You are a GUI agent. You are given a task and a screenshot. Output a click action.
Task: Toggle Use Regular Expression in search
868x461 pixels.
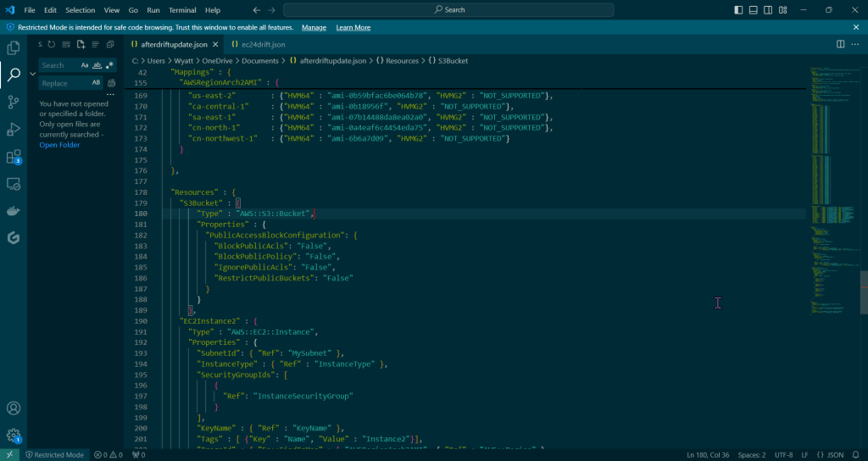[108, 65]
